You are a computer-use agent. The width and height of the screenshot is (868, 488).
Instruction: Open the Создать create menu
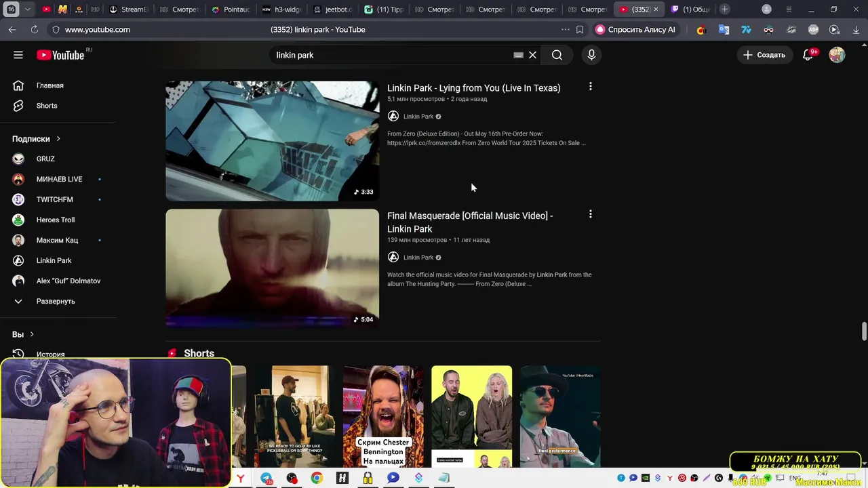coord(764,55)
